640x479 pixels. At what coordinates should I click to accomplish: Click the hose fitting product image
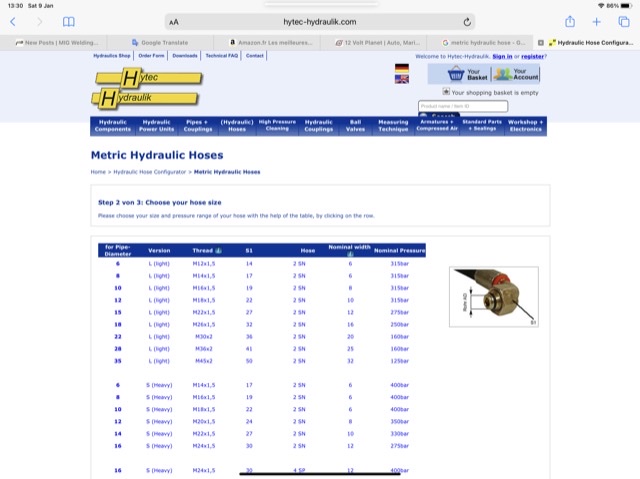tap(494, 297)
